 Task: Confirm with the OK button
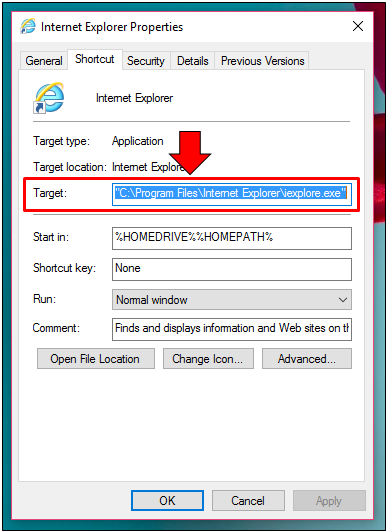pyautogui.click(x=168, y=500)
